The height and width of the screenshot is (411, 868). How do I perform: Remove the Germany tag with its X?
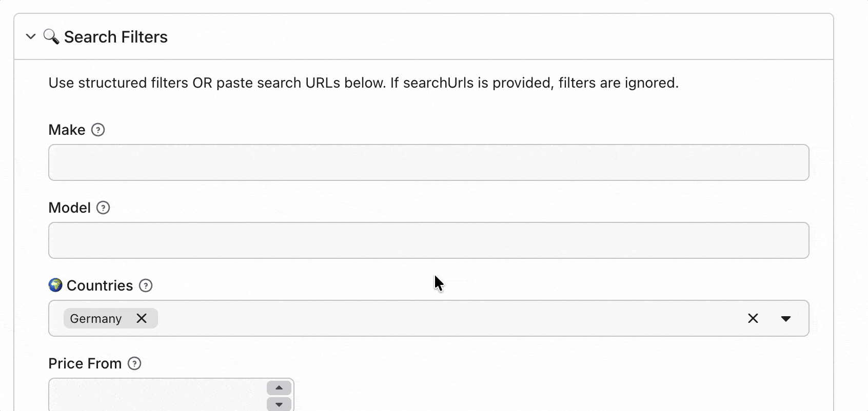click(x=142, y=318)
